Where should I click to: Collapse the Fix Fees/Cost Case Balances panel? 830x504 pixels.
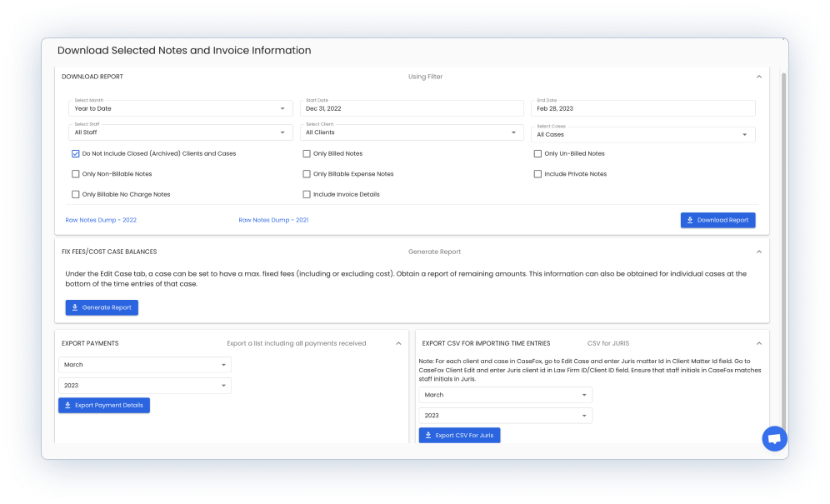pyautogui.click(x=759, y=251)
